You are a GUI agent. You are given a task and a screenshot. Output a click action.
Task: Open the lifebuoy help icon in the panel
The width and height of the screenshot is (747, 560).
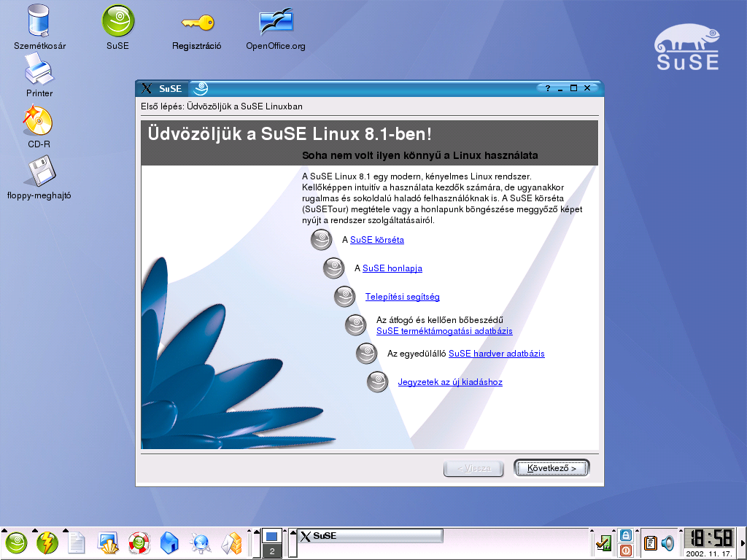click(139, 542)
